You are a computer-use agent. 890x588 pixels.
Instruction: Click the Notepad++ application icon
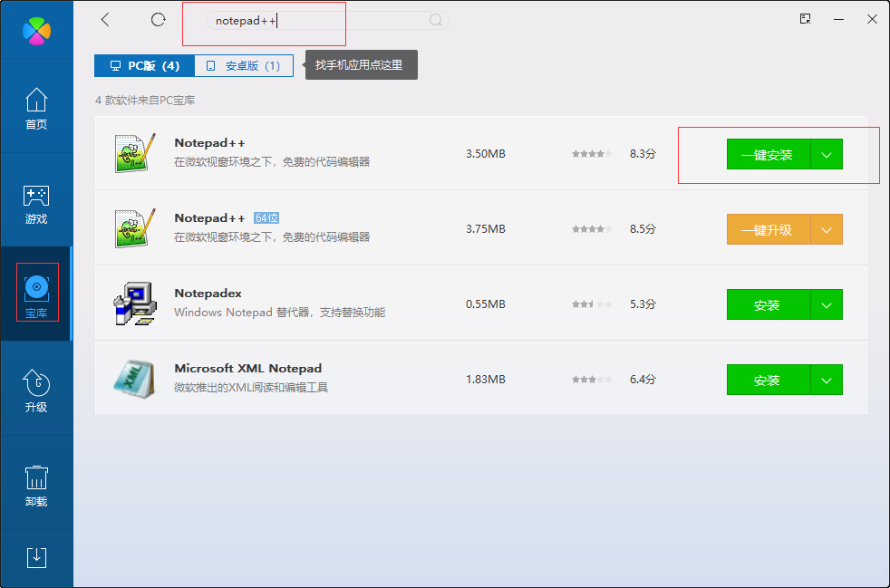(134, 153)
